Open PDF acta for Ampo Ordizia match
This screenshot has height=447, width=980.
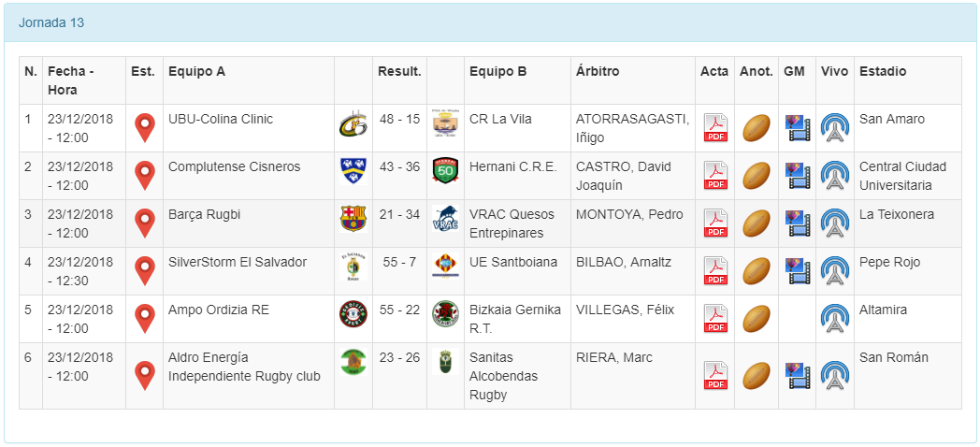715,318
